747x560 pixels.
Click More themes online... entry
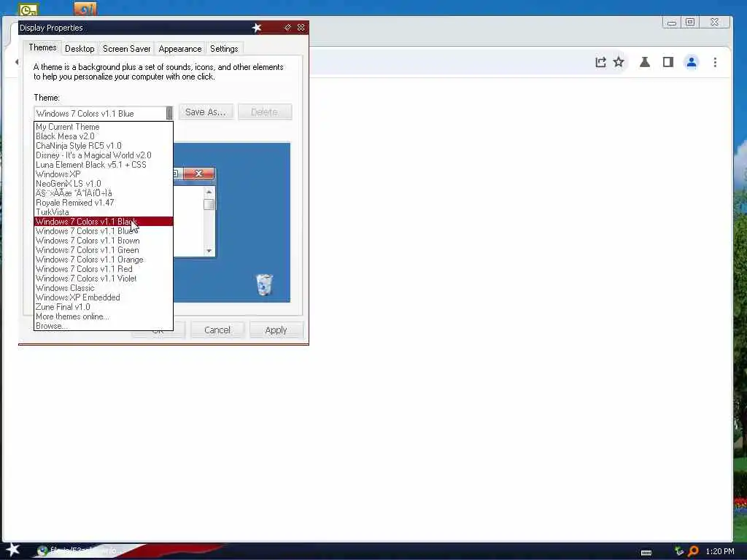[x=104, y=316]
